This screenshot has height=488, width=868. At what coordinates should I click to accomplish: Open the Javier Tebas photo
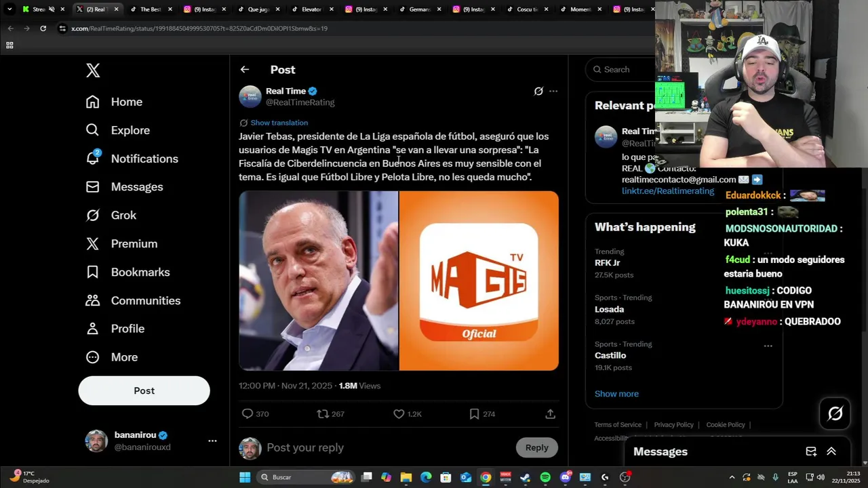pos(319,281)
